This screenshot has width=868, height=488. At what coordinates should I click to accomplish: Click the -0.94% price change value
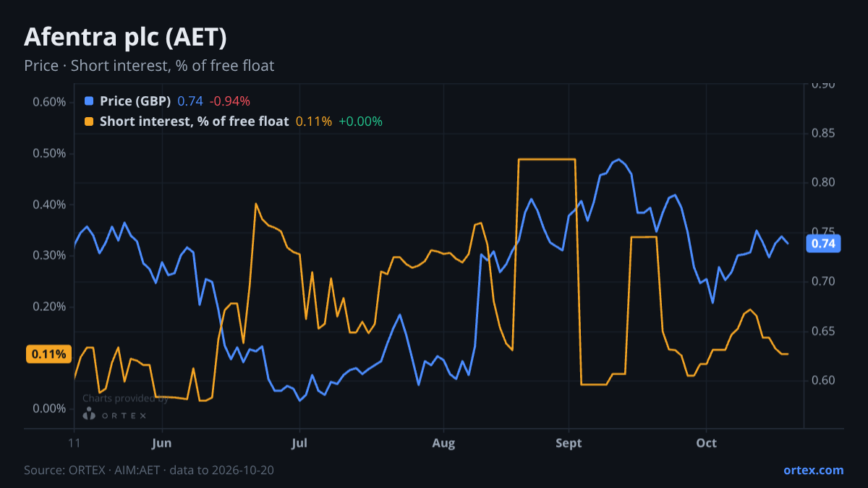tap(230, 101)
